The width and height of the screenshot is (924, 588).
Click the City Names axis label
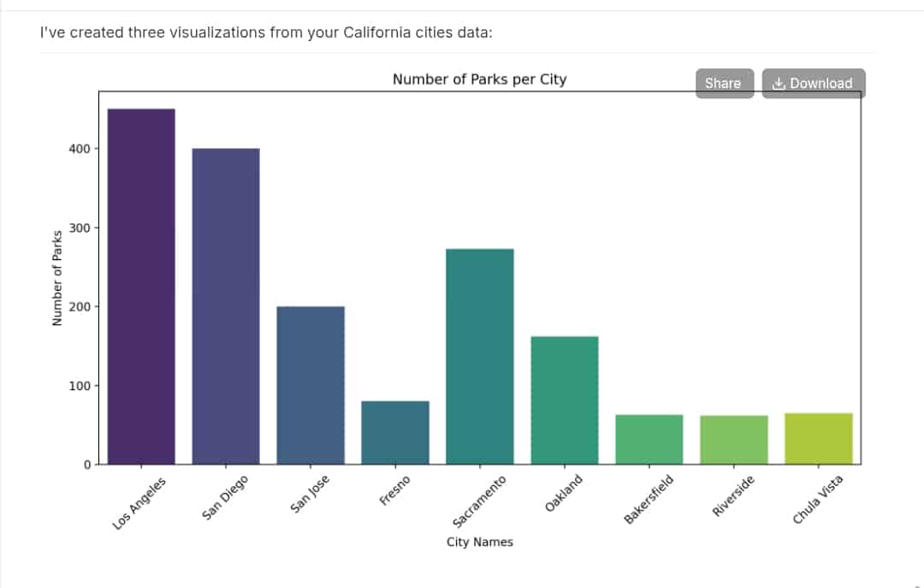point(480,542)
